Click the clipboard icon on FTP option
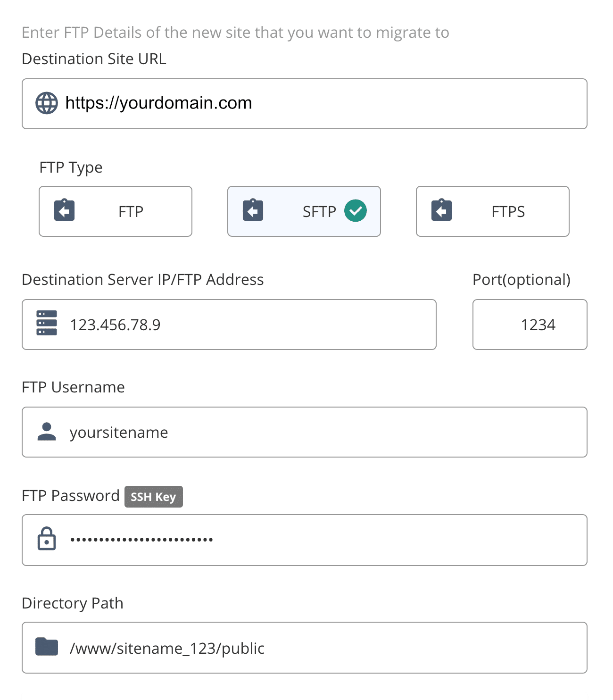This screenshot has width=613, height=700. pos(65,210)
